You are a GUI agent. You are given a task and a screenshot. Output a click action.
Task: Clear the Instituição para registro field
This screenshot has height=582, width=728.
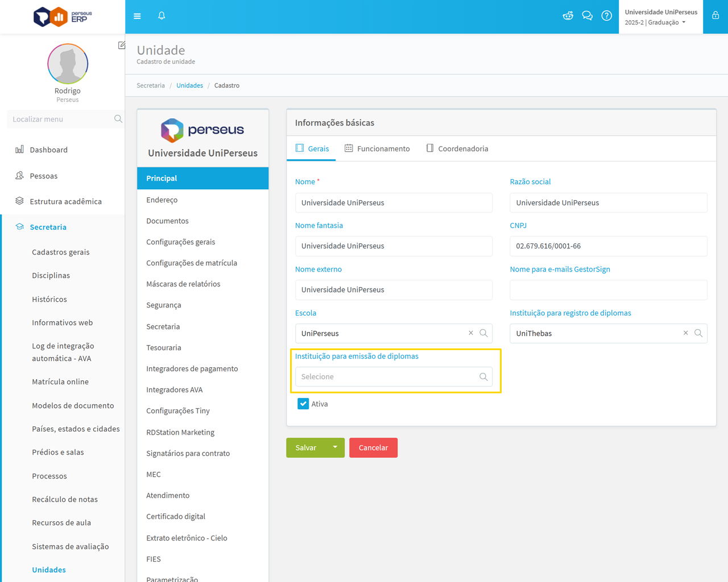tap(685, 333)
